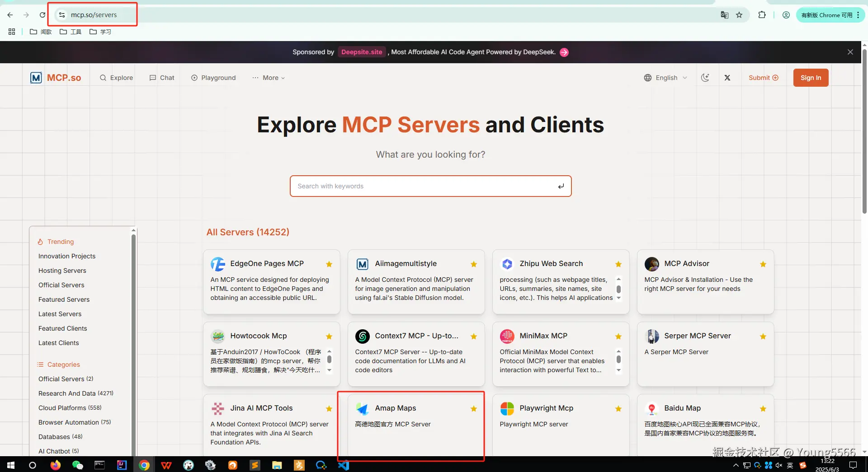
Task: Click the Submit link
Action: coord(764,78)
